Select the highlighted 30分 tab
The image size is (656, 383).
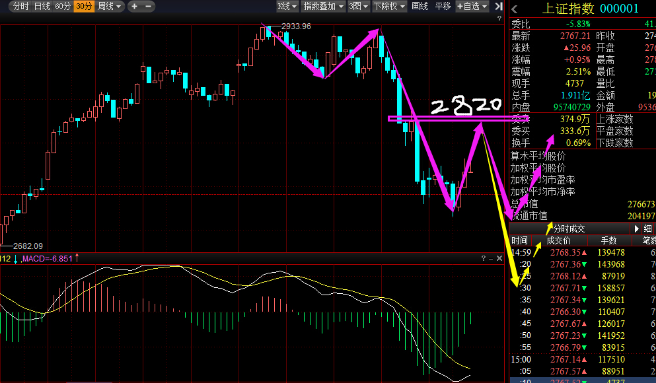click(84, 6)
